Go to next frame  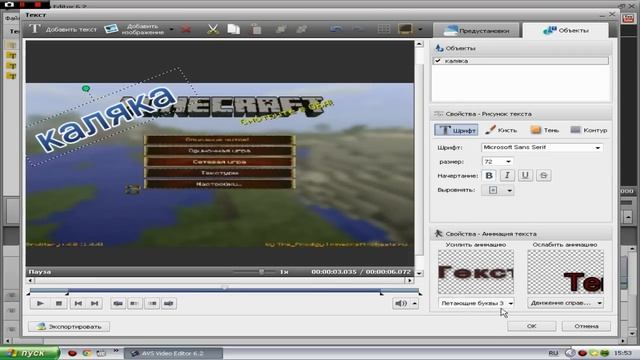click(x=95, y=303)
